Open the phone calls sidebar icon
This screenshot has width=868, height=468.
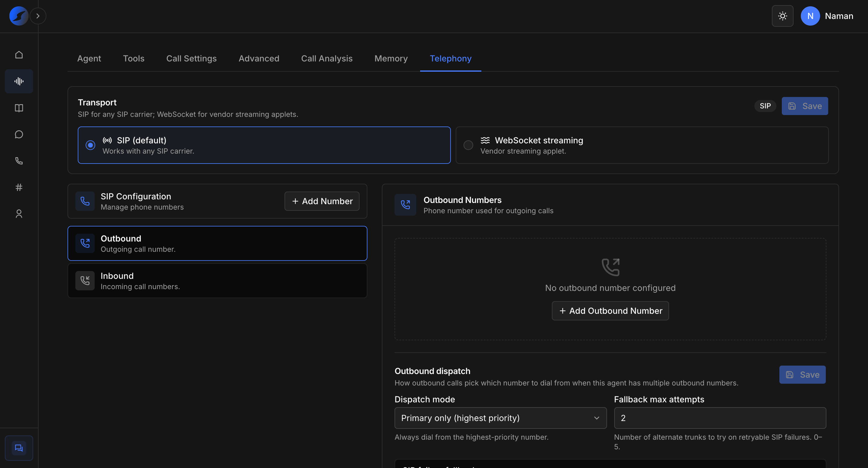19,161
